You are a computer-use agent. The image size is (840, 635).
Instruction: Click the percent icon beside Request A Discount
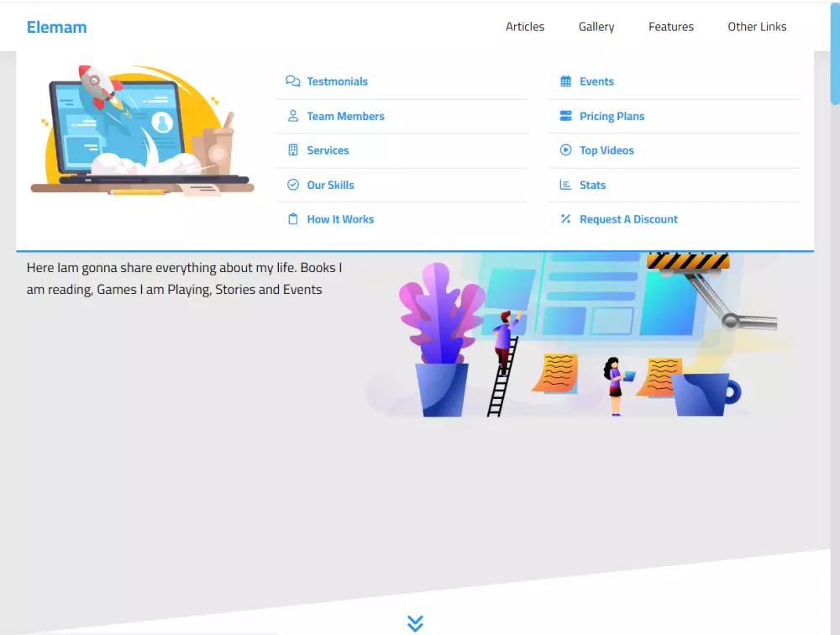click(x=564, y=219)
